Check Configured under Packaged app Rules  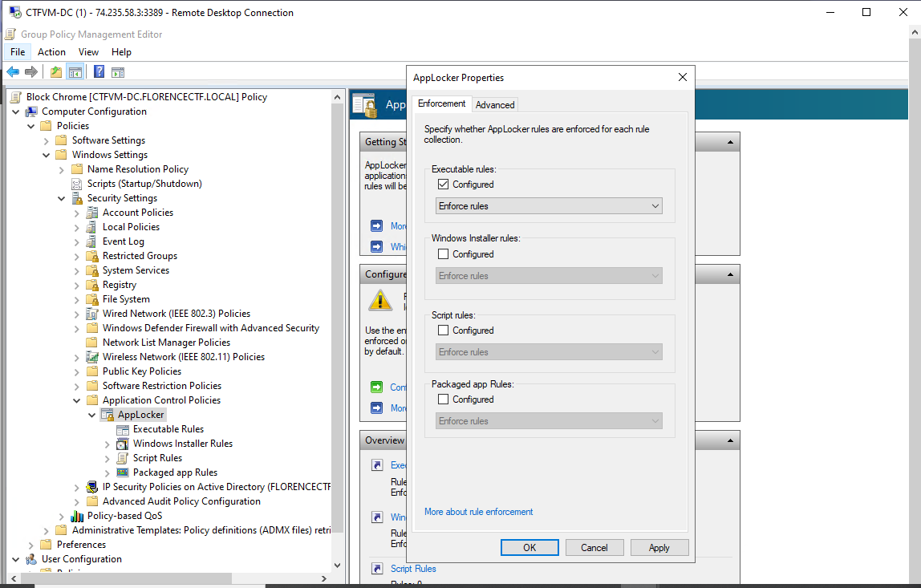[x=444, y=399]
